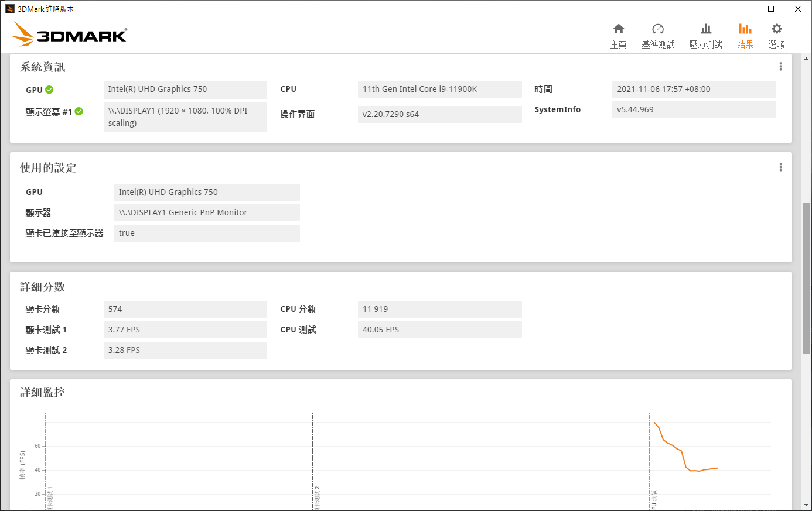The width and height of the screenshot is (812, 511).
Task: Click the 操作界面 label
Action: point(298,114)
